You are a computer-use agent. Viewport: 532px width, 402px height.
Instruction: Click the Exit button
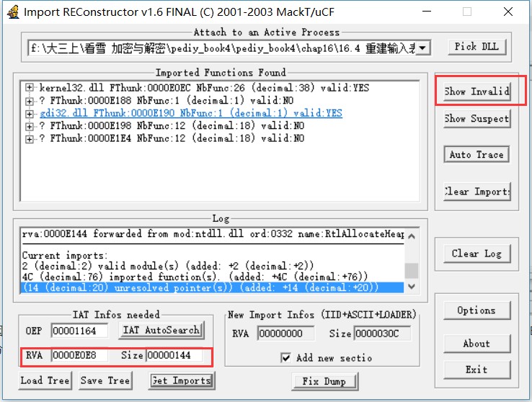476,370
